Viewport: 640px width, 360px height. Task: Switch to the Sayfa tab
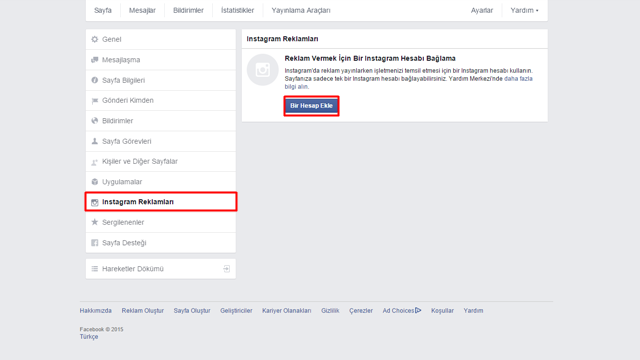(103, 10)
